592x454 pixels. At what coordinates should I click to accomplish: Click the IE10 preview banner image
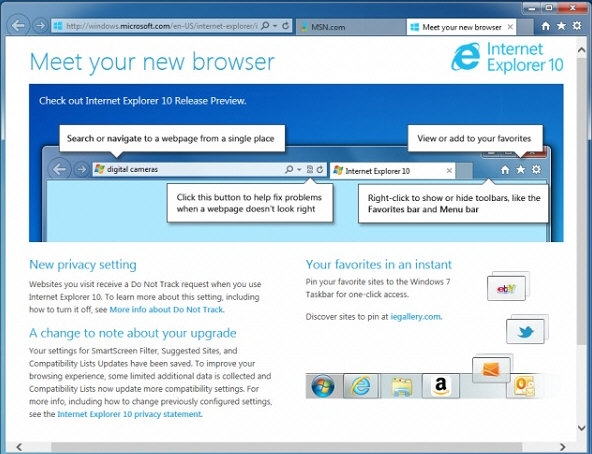tap(296, 163)
